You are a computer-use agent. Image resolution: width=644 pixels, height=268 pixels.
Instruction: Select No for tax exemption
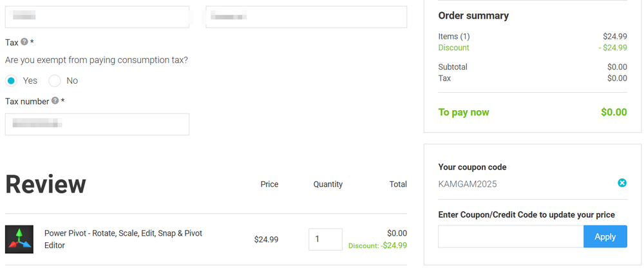[55, 81]
